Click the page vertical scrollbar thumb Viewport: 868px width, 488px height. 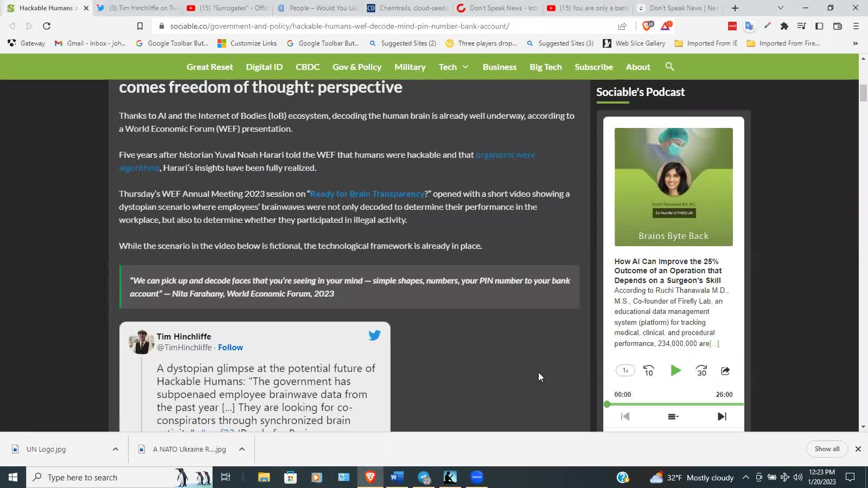863,92
